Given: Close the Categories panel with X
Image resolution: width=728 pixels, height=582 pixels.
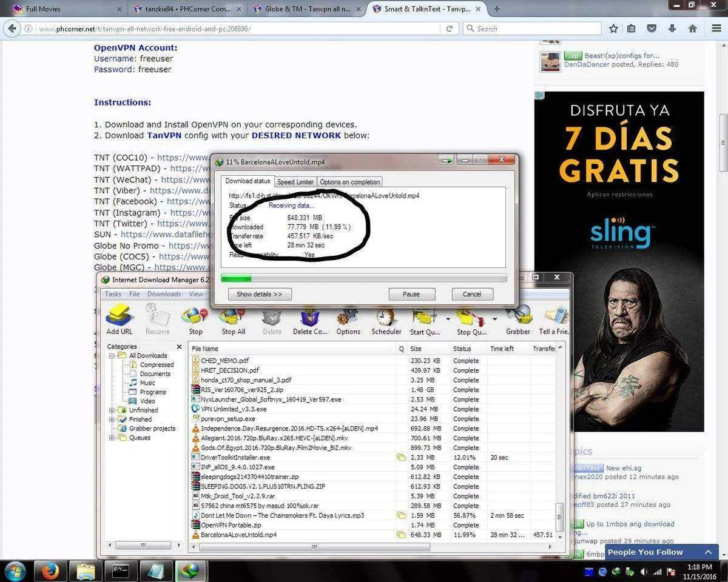Looking at the screenshot, I should 179,347.
